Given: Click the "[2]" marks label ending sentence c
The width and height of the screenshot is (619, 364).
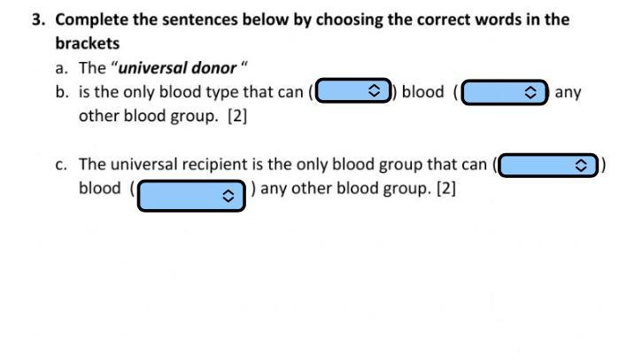Looking at the screenshot, I should pos(446,189).
